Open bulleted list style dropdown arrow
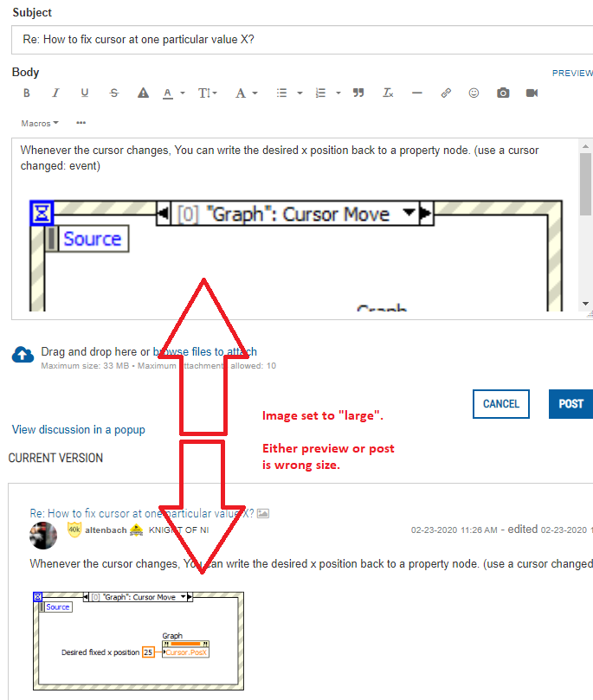Screen dimensions: 593x700 (300, 93)
